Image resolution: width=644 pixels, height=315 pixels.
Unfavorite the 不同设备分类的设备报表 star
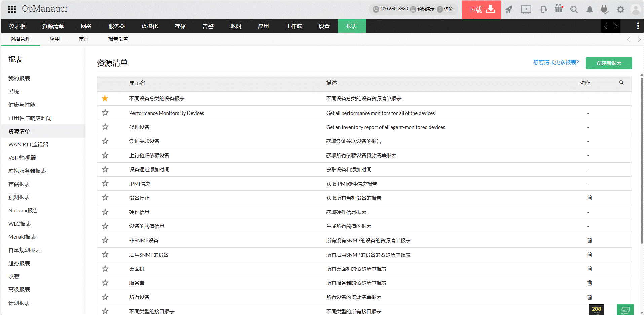click(x=105, y=98)
